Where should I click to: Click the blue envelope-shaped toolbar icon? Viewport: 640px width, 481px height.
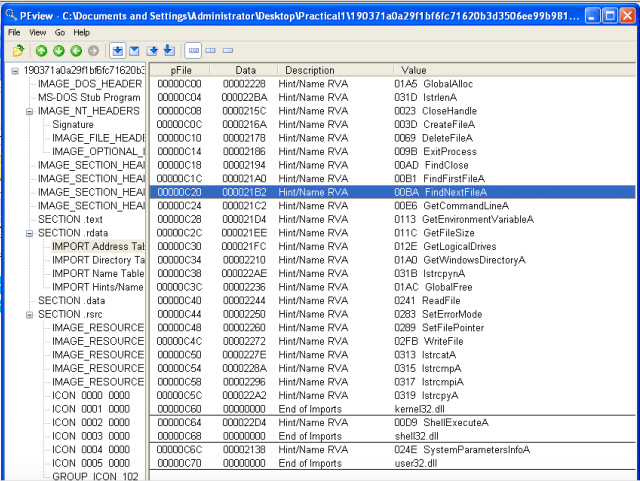tap(134, 50)
